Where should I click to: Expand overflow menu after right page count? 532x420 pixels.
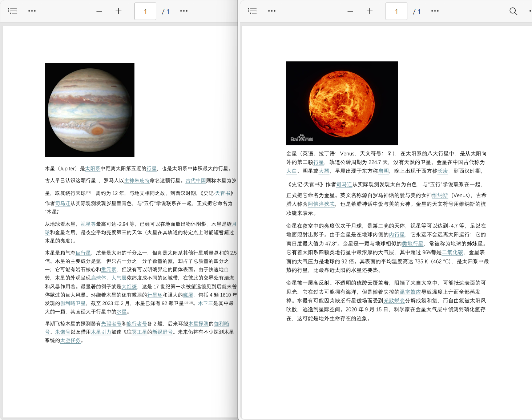pos(435,11)
